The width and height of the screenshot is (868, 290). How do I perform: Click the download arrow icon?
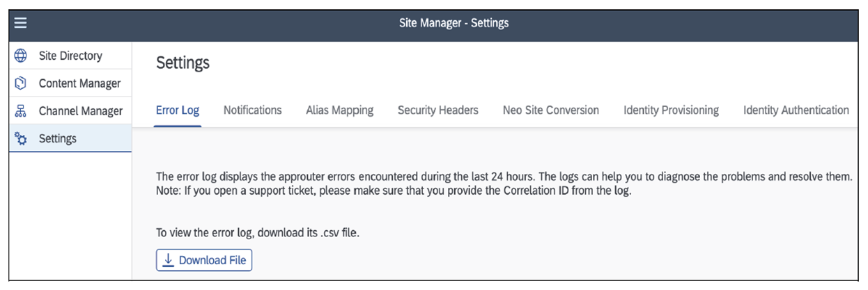click(x=169, y=260)
